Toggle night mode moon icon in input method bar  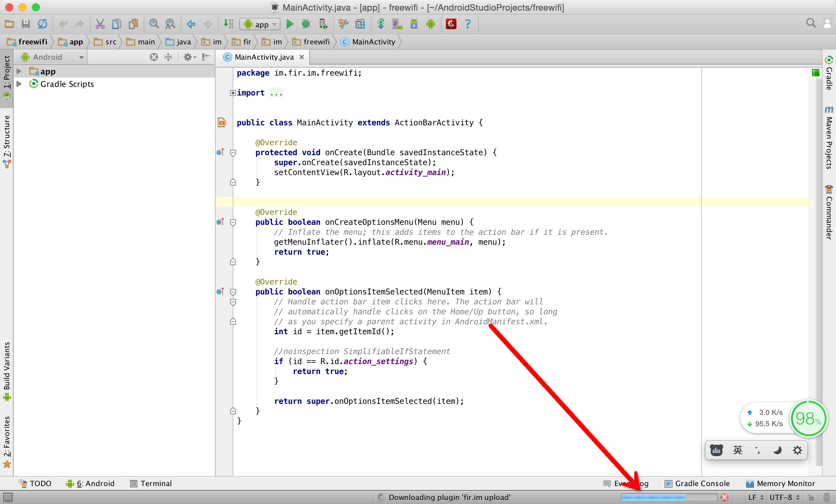(x=777, y=450)
